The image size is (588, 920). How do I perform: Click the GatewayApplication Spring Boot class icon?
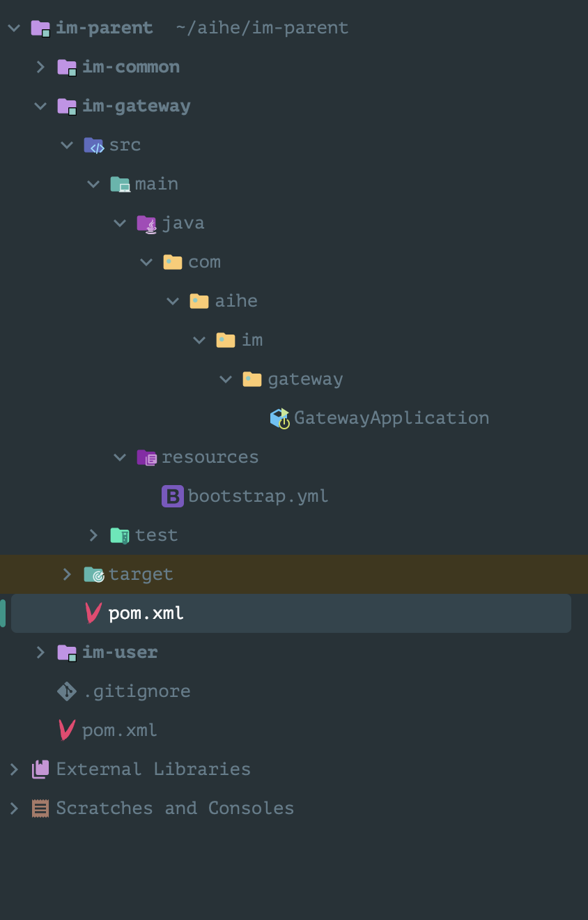point(280,418)
